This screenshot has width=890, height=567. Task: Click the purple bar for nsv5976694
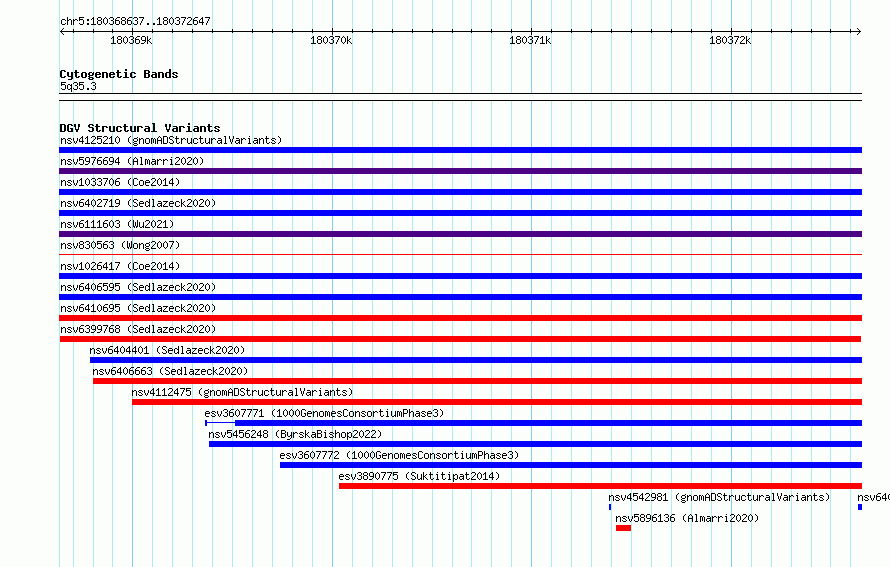click(x=460, y=171)
